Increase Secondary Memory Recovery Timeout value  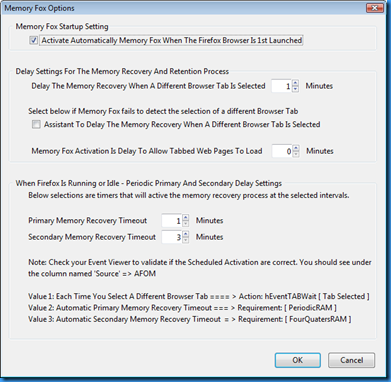click(x=186, y=234)
